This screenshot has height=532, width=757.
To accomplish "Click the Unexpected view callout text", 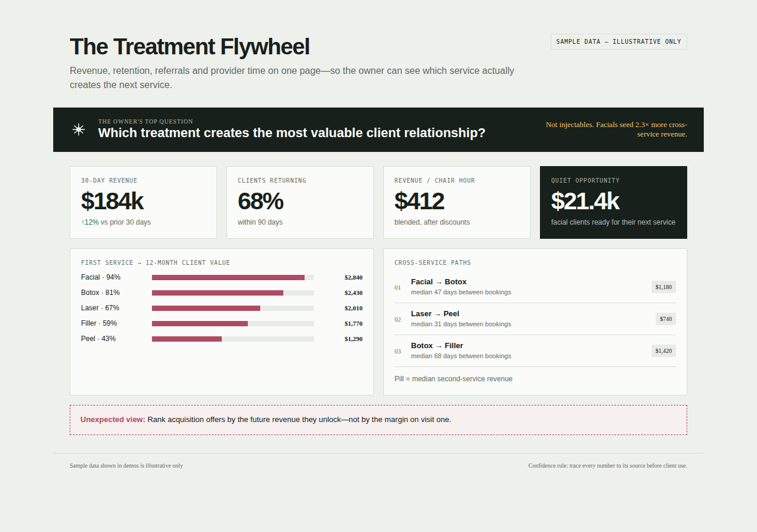I will (266, 420).
